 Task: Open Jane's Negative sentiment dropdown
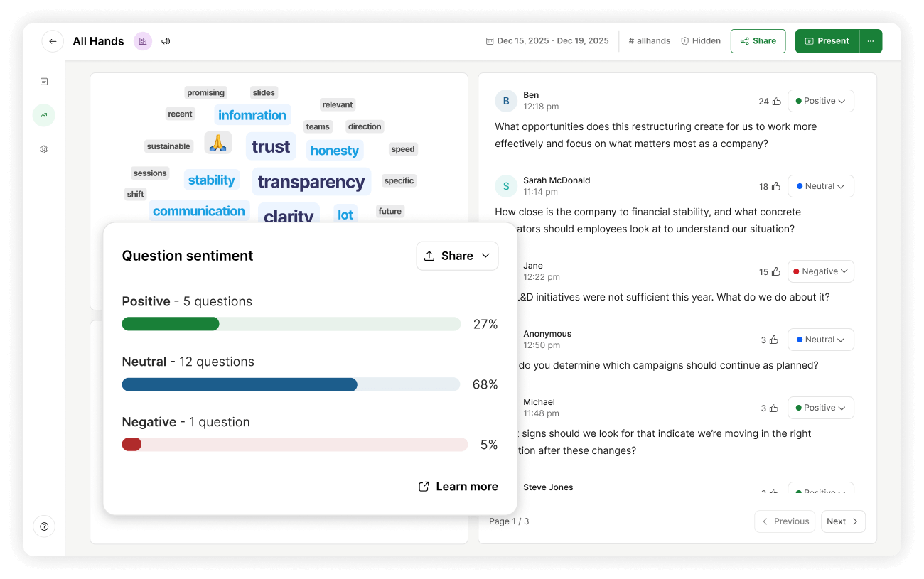tap(820, 271)
